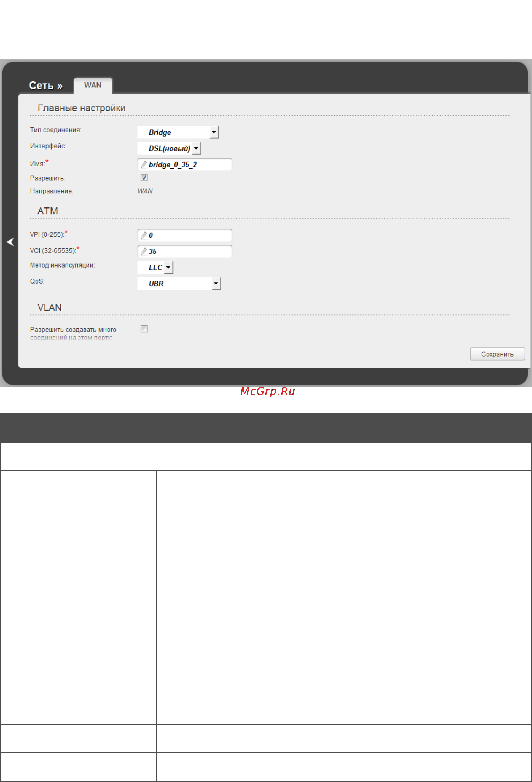Click the pencil icon in the VPI field
The height and width of the screenshot is (782, 532).
pos(144,235)
